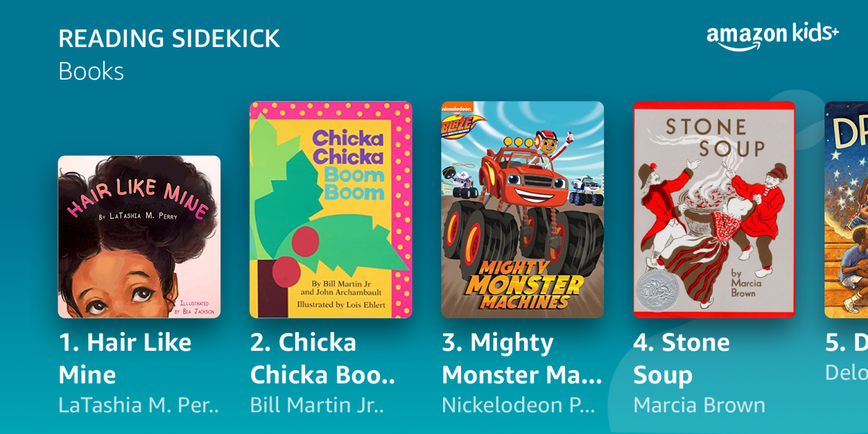Screen dimensions: 868x434
Task: Choose the "4. Stone Soup" title text
Action: 682,358
